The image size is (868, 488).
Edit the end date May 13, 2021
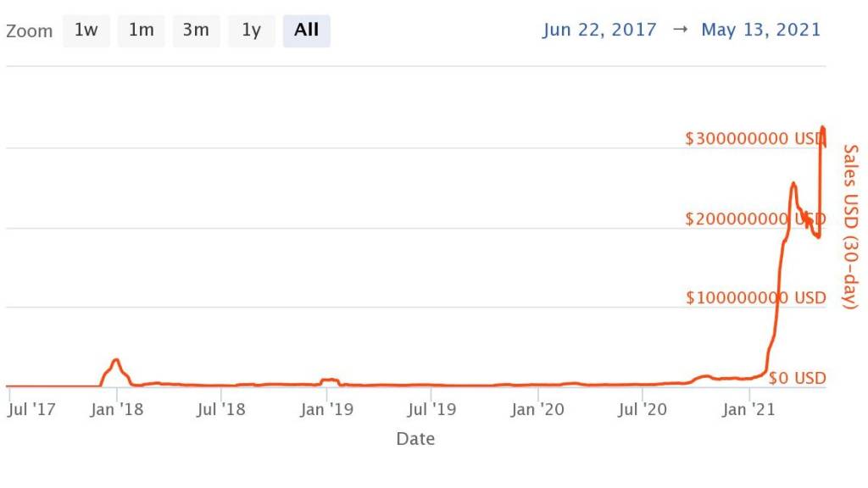pyautogui.click(x=760, y=30)
